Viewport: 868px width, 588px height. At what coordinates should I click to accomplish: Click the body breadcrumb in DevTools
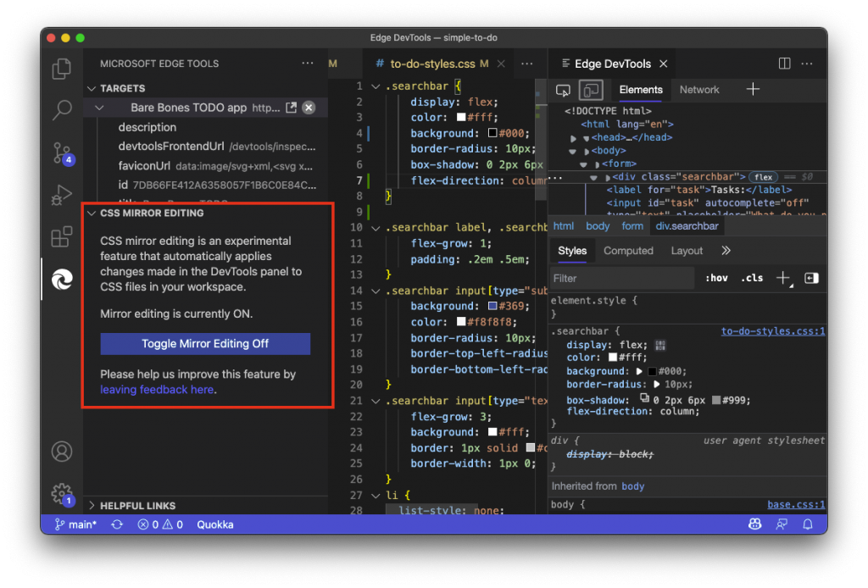point(598,226)
